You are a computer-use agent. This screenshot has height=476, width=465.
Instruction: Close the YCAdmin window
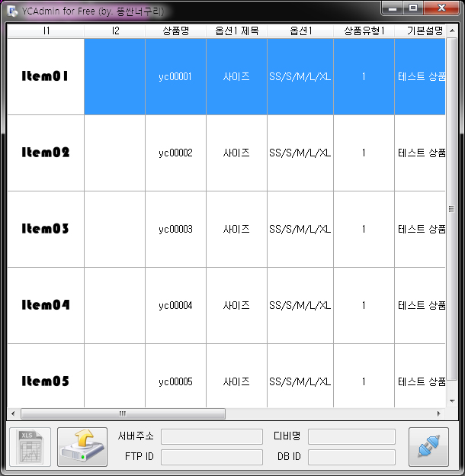point(441,8)
